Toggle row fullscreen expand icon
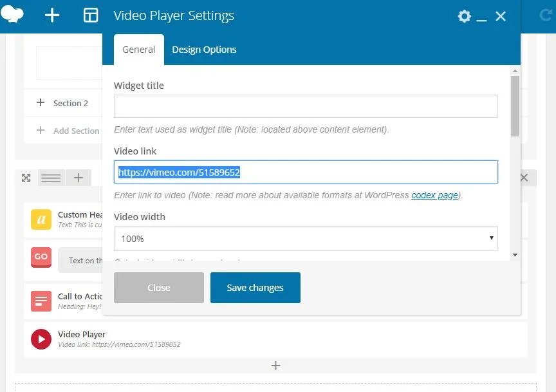Viewport: 556px width, 392px height. coord(26,178)
